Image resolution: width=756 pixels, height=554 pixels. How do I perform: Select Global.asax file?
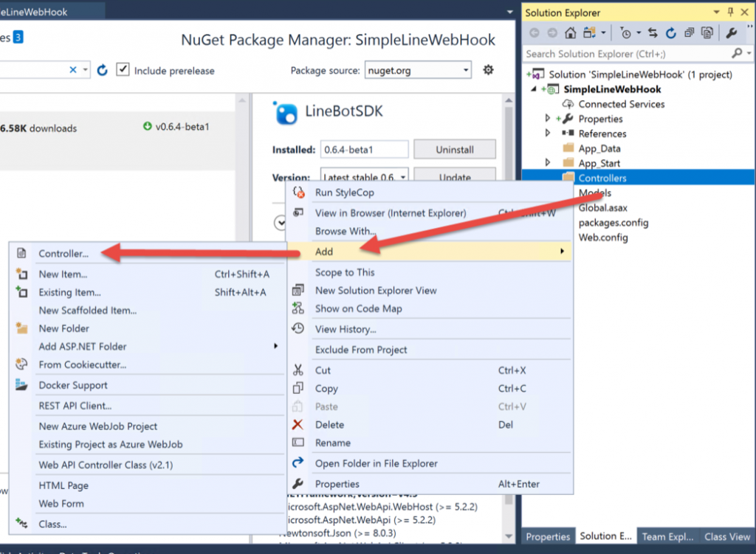(602, 207)
